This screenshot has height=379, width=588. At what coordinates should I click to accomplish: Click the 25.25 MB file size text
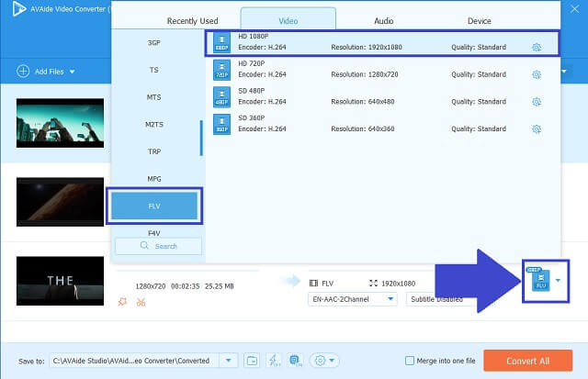click(x=220, y=286)
